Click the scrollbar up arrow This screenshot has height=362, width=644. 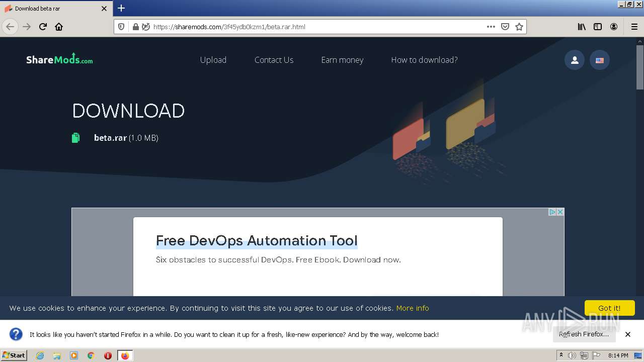pos(640,41)
